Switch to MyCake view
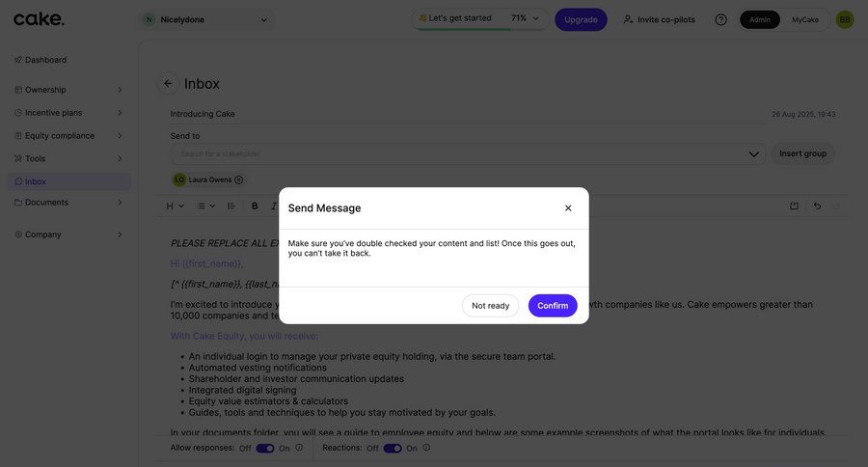The image size is (868, 467). click(x=805, y=19)
